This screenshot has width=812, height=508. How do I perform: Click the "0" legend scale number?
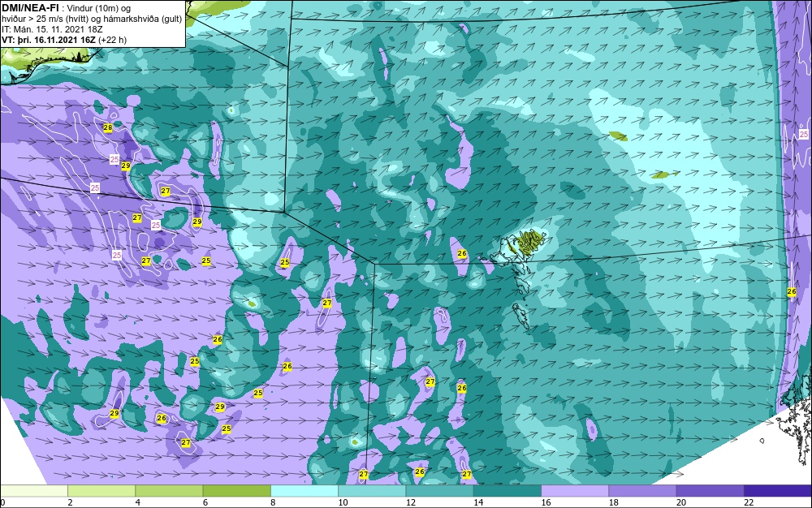2,502
